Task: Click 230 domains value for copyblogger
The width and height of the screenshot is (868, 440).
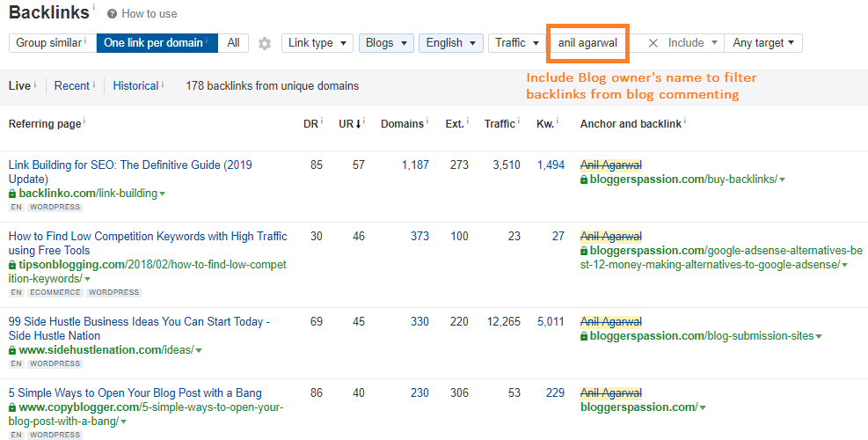Action: coord(419,392)
